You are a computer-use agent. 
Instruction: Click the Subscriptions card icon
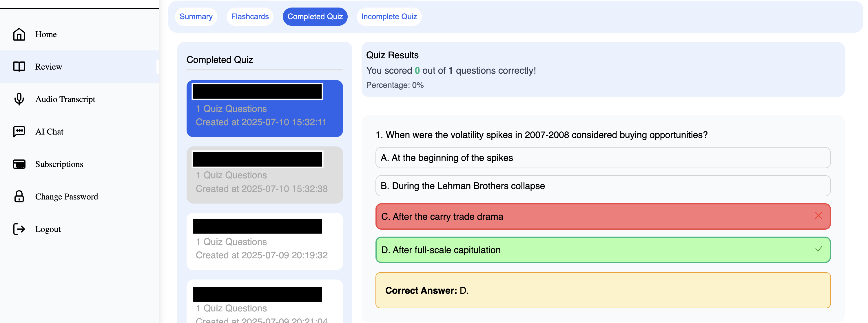click(19, 164)
